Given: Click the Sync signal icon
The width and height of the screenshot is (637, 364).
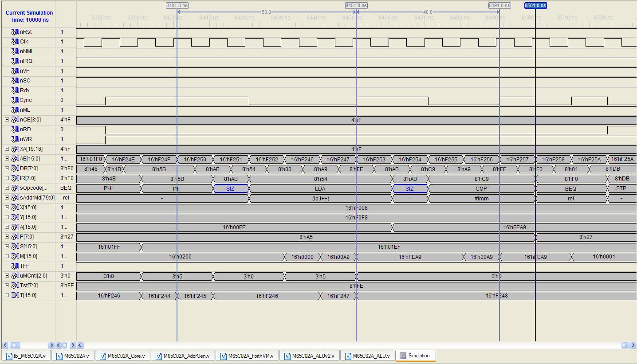Looking at the screenshot, I should [15, 100].
